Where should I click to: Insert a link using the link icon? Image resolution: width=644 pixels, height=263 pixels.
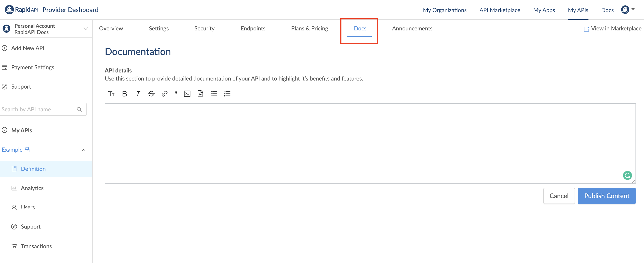164,94
